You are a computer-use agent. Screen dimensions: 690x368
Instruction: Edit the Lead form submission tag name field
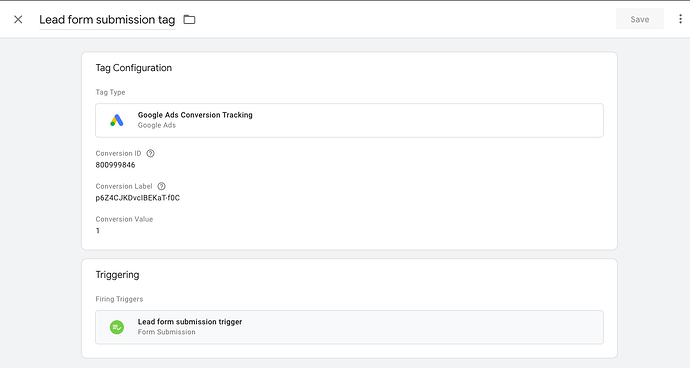point(107,20)
